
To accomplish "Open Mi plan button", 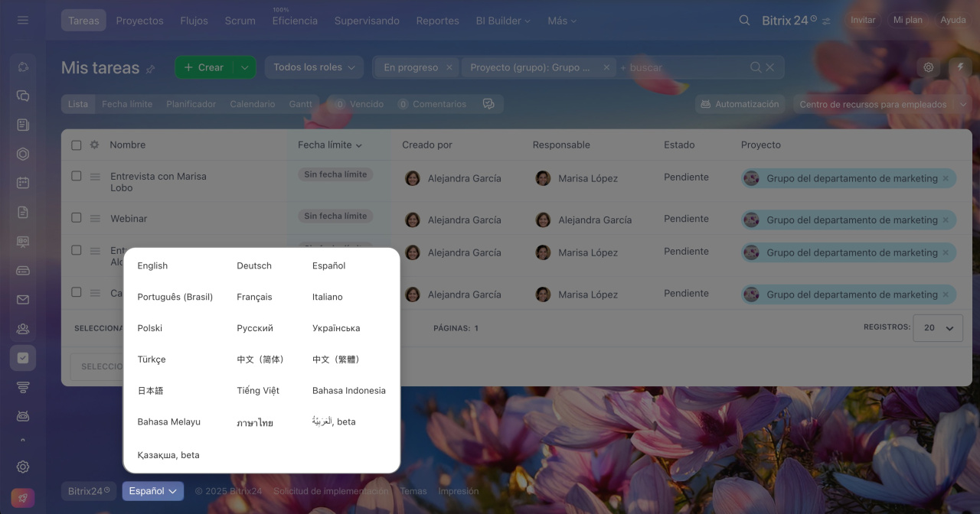I will [x=908, y=20].
